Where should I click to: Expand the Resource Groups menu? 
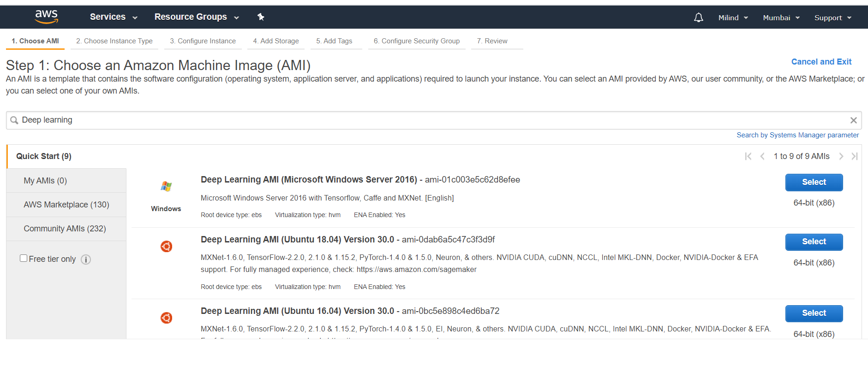click(197, 17)
